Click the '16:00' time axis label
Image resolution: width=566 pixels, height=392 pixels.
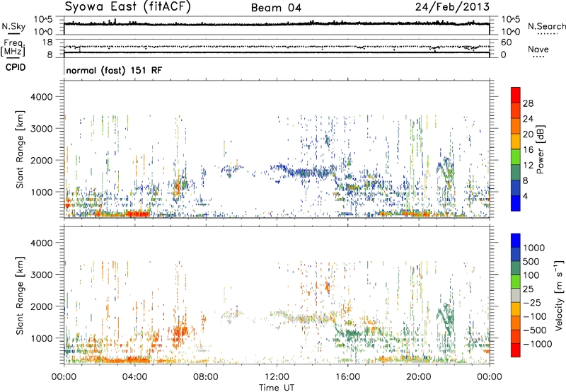[x=347, y=377]
